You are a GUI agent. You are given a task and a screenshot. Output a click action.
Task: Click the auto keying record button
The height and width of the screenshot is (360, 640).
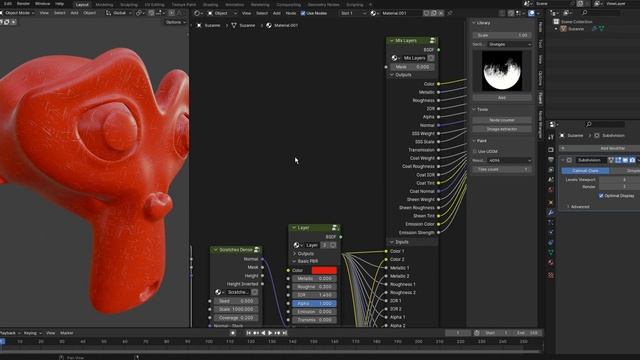(x=233, y=333)
